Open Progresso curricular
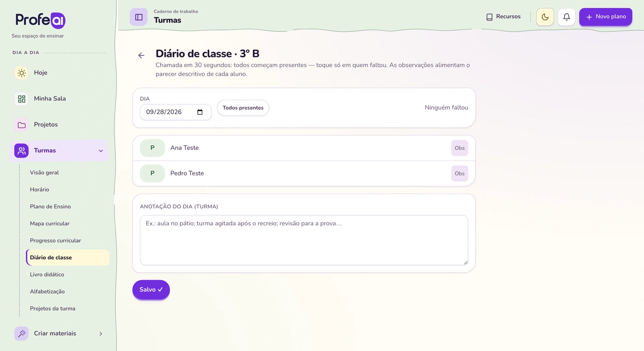The width and height of the screenshot is (644, 351). [x=55, y=241]
